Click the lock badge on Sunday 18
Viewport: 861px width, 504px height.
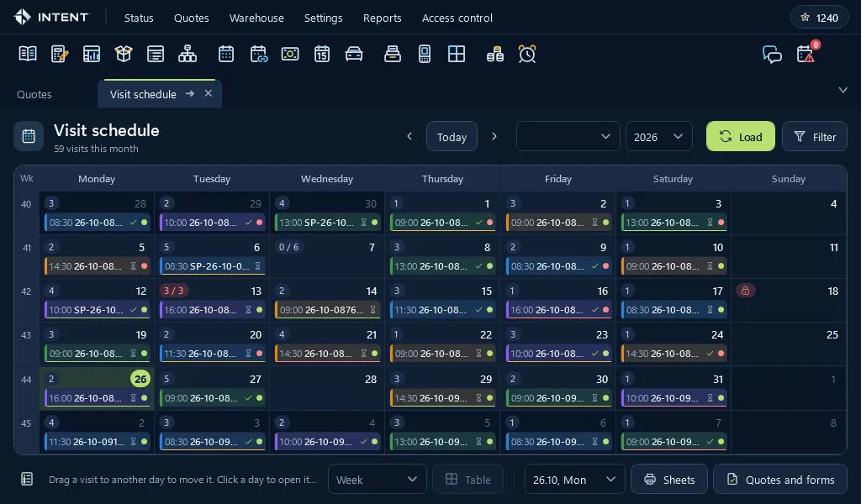click(x=745, y=291)
